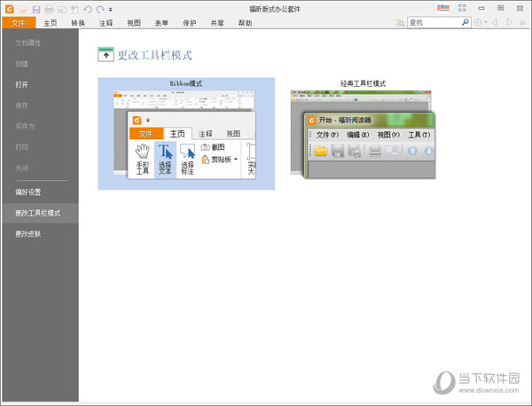This screenshot has height=406, width=532.
Task: Choose the Ribbon模式 preview thumbnail
Action: tap(186, 134)
